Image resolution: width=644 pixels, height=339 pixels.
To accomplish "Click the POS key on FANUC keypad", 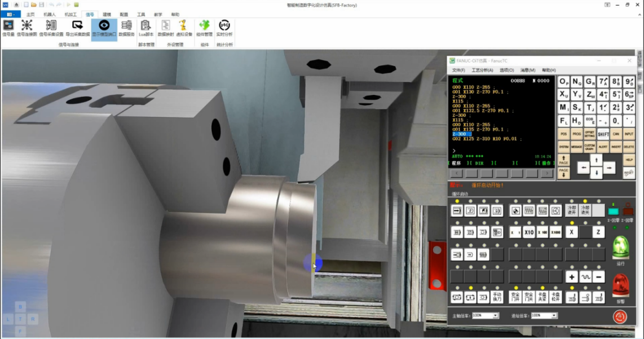I will tap(563, 134).
